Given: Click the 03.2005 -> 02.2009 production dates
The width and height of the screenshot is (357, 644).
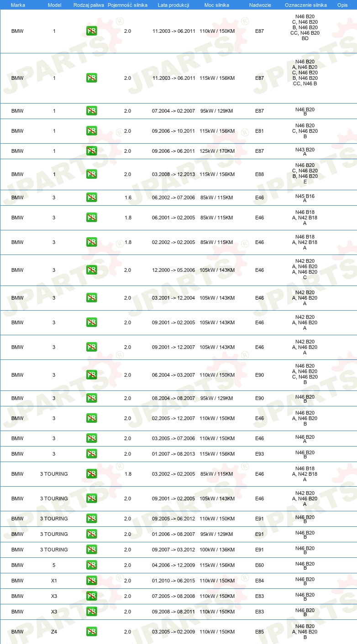Looking at the screenshot, I should click(173, 632).
